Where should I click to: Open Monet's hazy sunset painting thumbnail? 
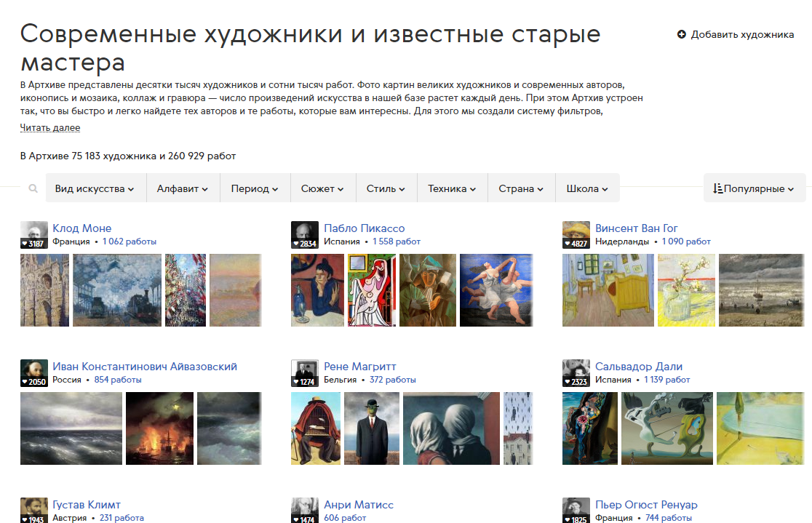pyautogui.click(x=236, y=290)
